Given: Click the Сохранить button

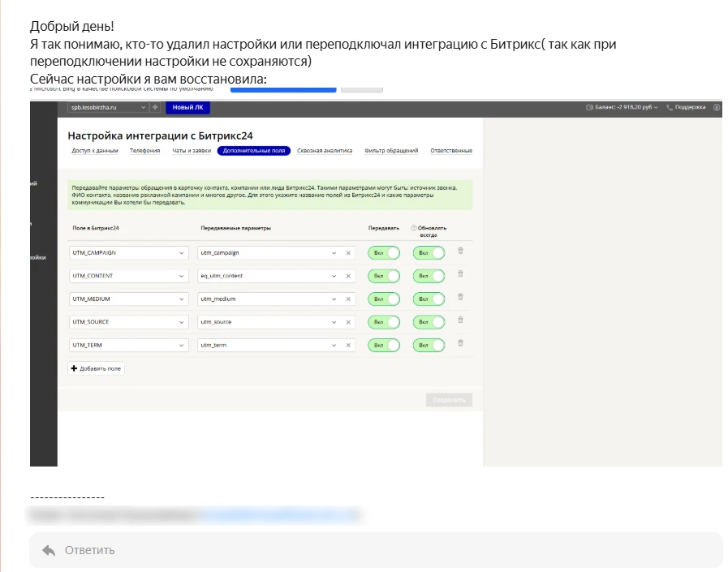Looking at the screenshot, I should pyautogui.click(x=449, y=400).
